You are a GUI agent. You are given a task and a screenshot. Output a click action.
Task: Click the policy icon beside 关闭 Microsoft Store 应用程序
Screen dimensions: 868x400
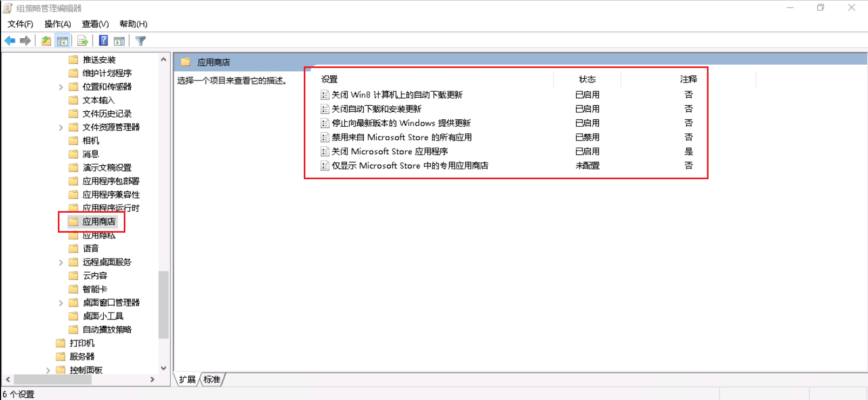pyautogui.click(x=325, y=152)
